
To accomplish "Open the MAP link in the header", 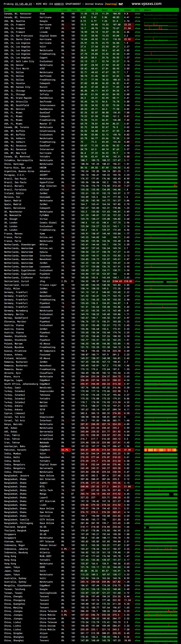I will click(121, 4).
